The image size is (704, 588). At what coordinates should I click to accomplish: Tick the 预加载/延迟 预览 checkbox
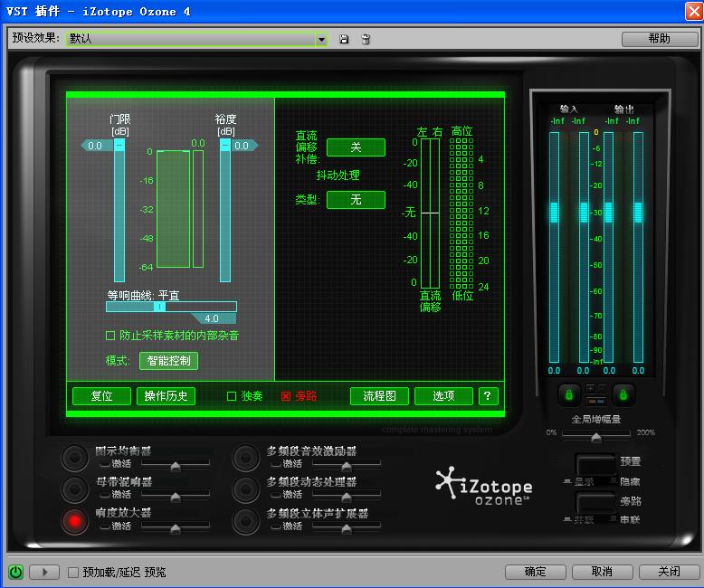coord(73,572)
